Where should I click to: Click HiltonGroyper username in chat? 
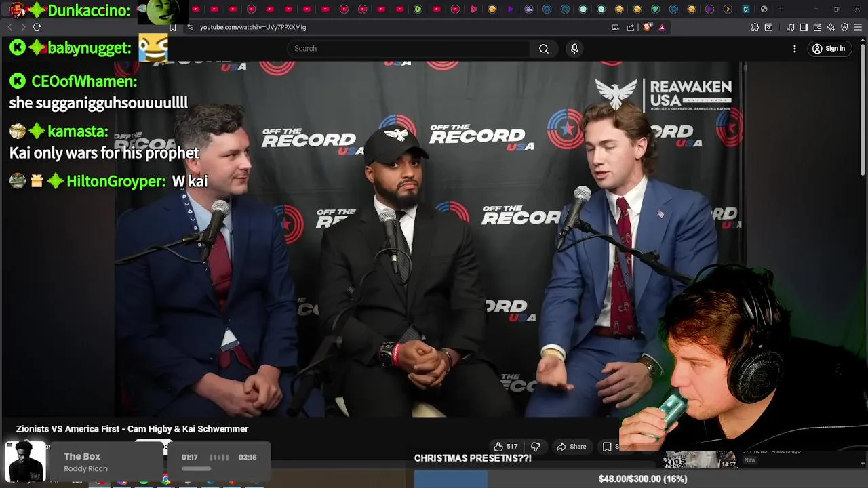[116, 181]
